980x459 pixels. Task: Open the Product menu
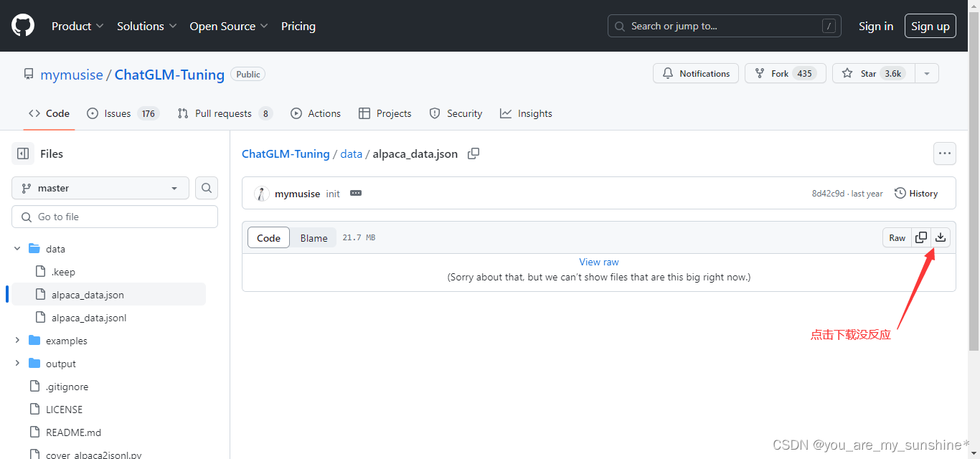tap(77, 26)
